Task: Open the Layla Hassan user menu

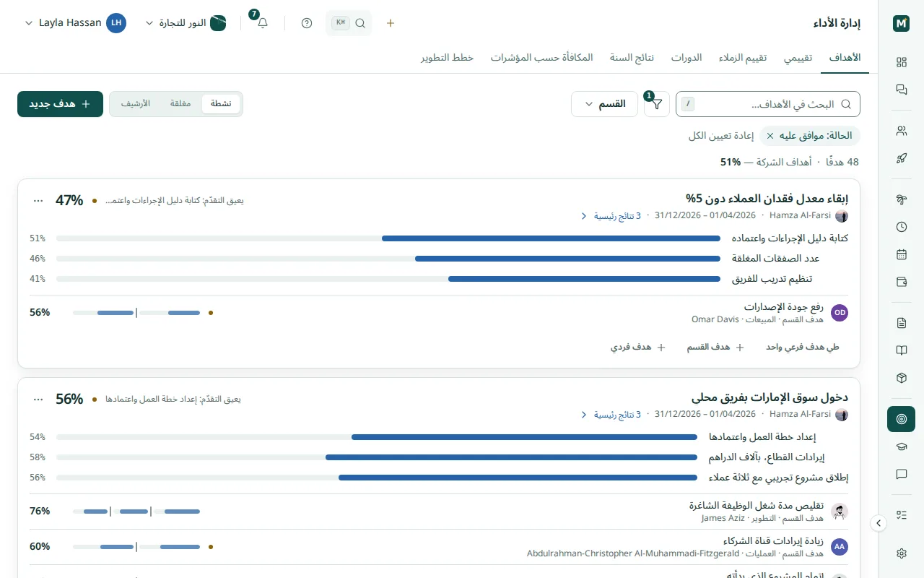Action: 76,23
